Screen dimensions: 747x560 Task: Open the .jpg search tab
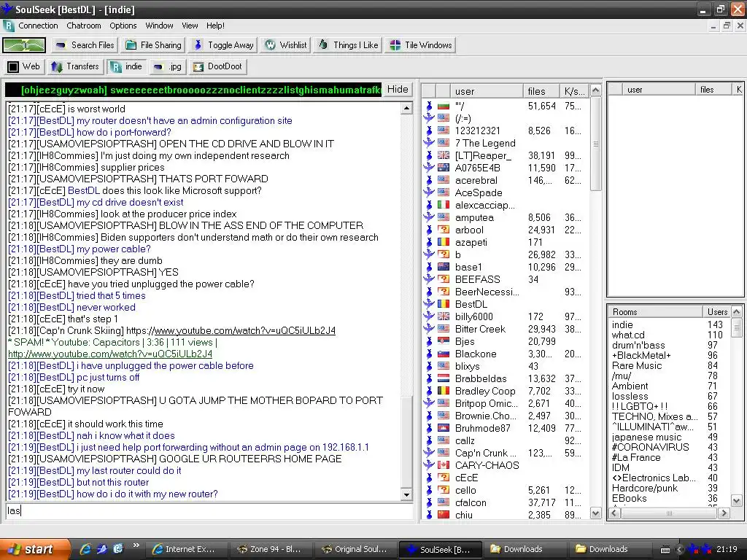click(x=167, y=66)
